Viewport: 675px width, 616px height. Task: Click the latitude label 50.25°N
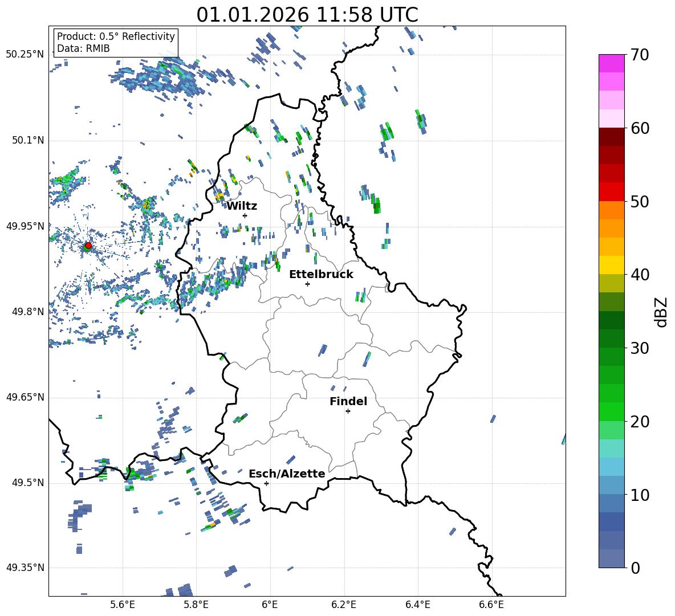pos(25,55)
